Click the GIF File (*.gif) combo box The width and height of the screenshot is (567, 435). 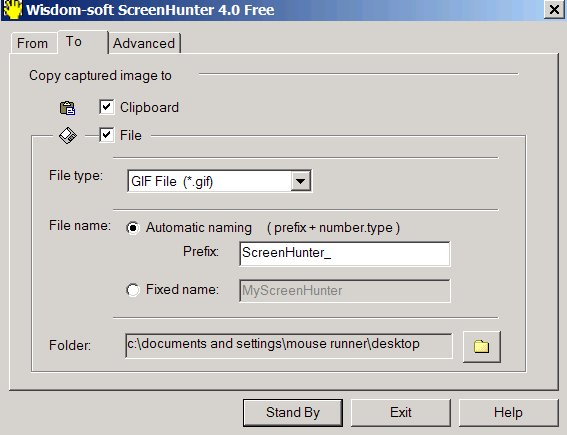pos(219,181)
